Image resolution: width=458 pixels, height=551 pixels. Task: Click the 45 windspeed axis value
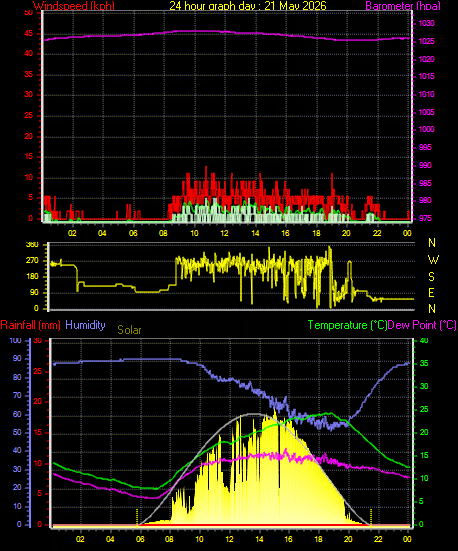[x=28, y=34]
